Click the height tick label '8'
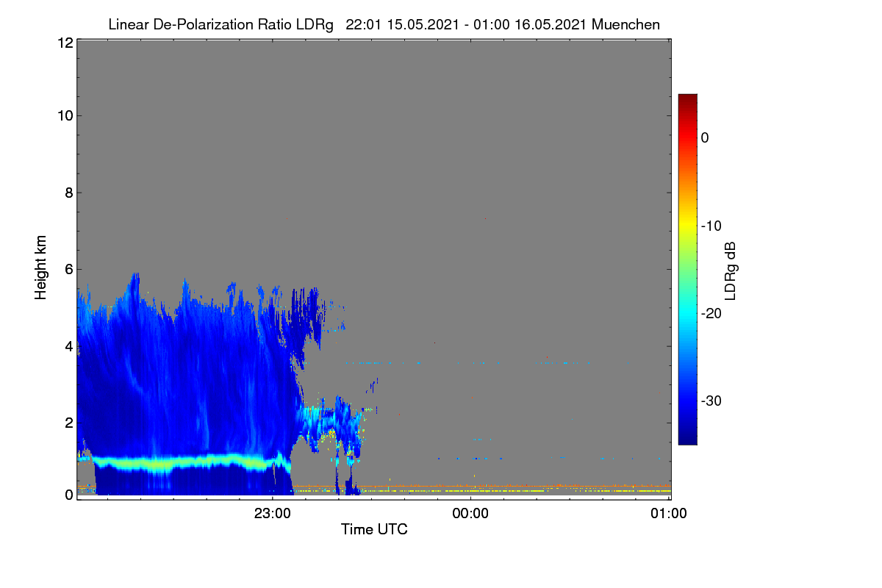The image size is (882, 588). tap(68, 193)
